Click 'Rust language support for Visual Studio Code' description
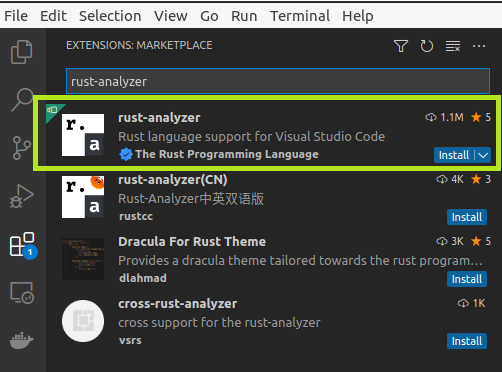The width and height of the screenshot is (502, 372). 252,137
